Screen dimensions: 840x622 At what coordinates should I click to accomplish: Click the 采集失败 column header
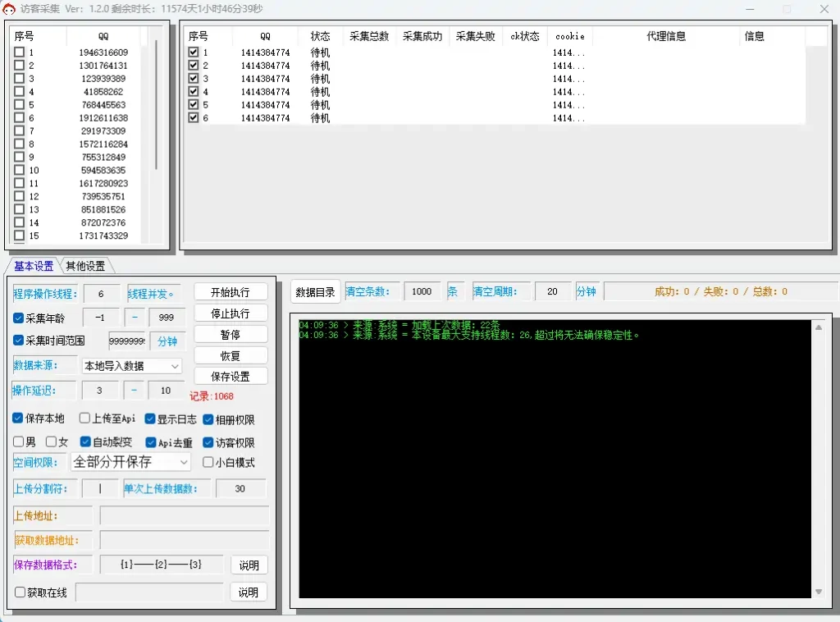476,36
